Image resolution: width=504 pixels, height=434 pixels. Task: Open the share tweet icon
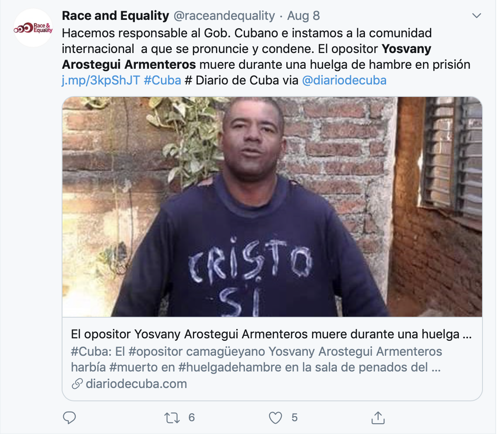coord(378,418)
